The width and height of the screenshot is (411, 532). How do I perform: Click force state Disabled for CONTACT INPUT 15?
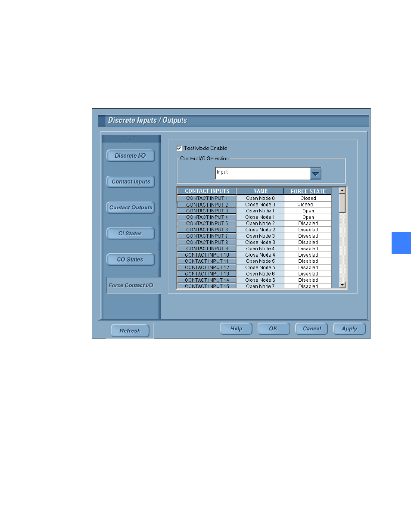pyautogui.click(x=308, y=286)
